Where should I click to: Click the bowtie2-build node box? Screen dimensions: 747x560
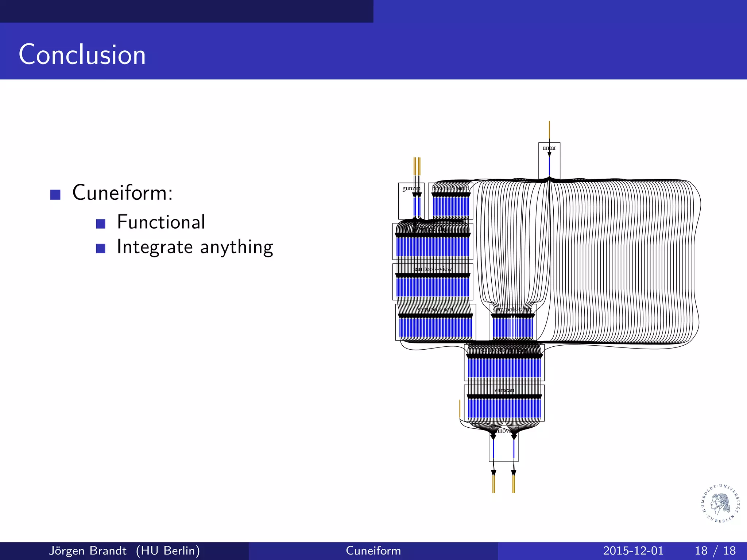point(451,201)
